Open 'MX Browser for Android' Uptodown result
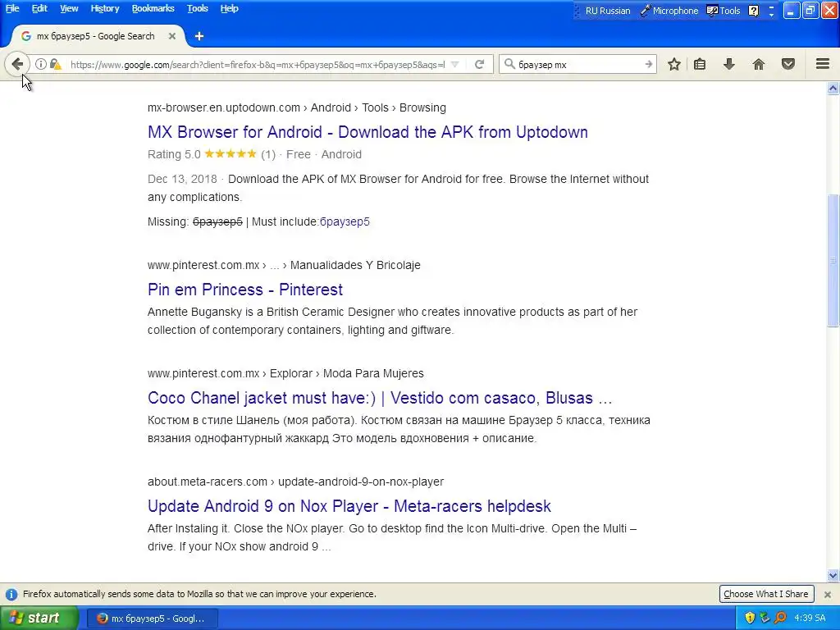840x630 pixels. 367,132
